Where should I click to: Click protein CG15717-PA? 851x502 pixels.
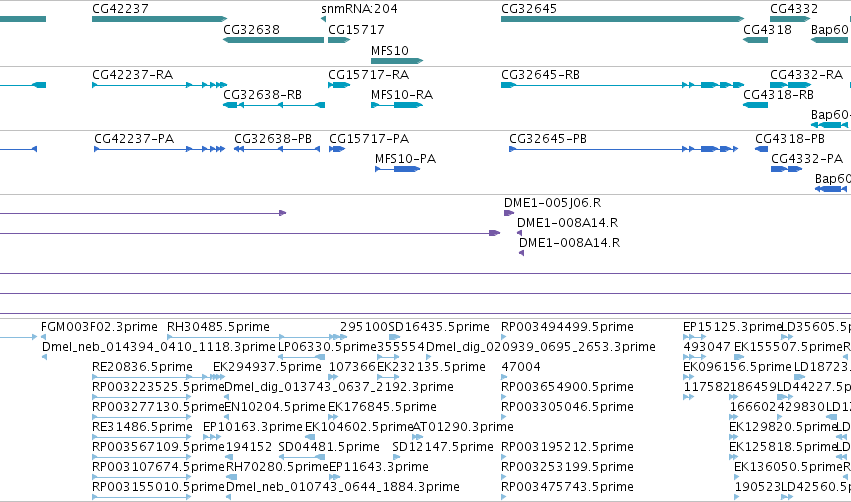[x=369, y=138]
